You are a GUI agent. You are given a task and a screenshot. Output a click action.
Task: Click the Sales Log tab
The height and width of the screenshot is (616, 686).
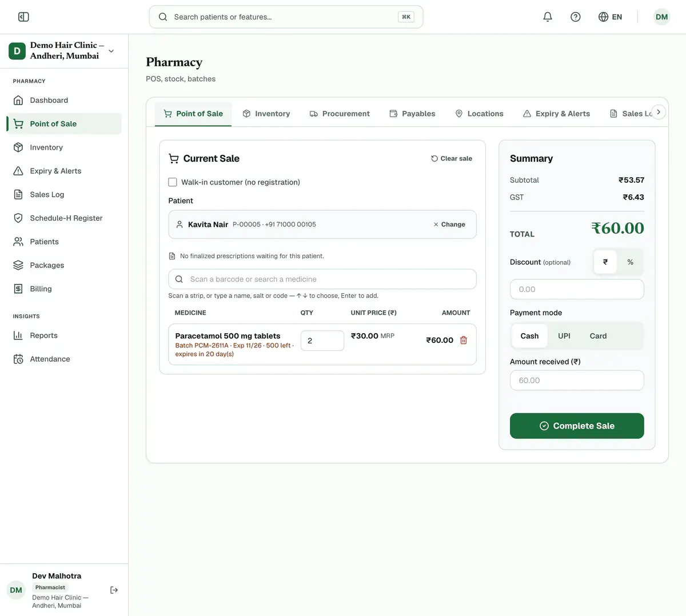coord(631,114)
